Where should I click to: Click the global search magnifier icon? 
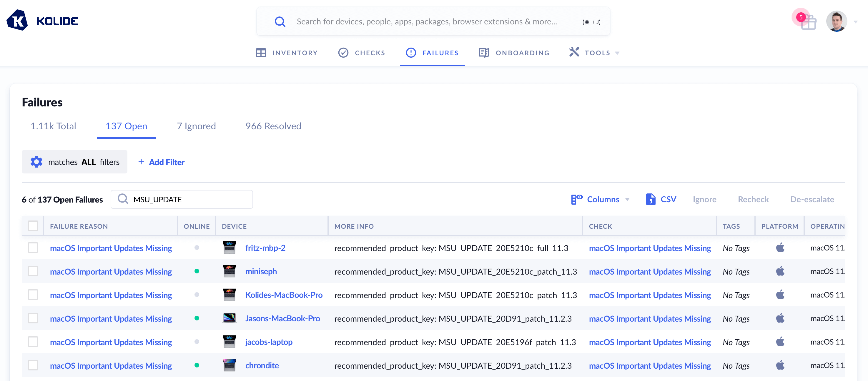[x=280, y=22]
